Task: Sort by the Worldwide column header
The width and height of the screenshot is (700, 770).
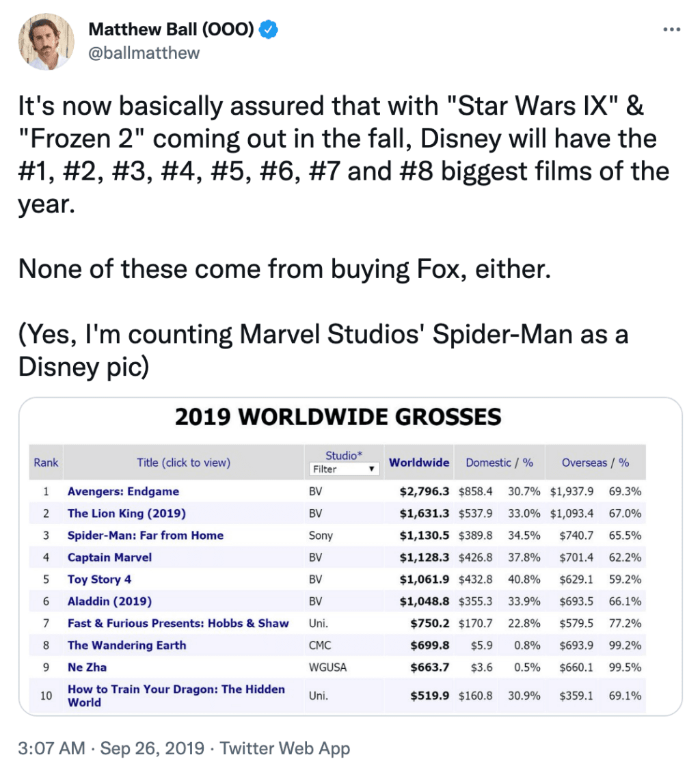Action: pos(419,463)
